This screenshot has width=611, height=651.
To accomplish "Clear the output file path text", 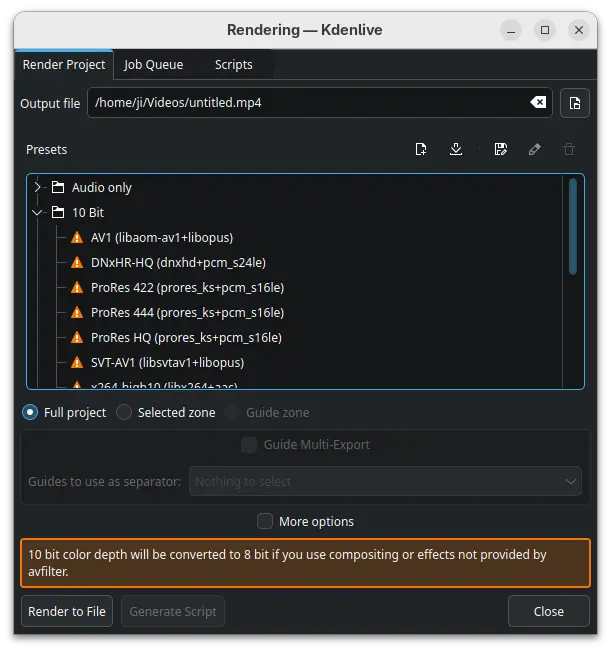I will coord(538,103).
